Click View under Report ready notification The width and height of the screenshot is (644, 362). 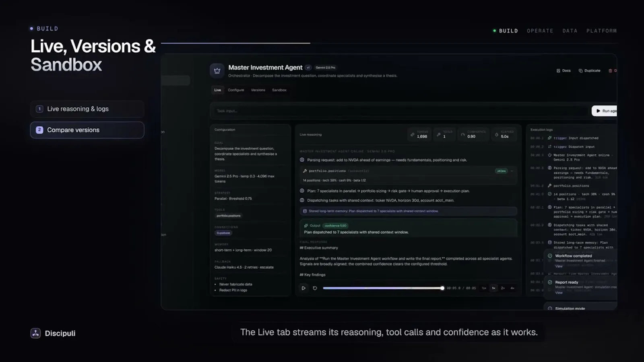point(559,292)
